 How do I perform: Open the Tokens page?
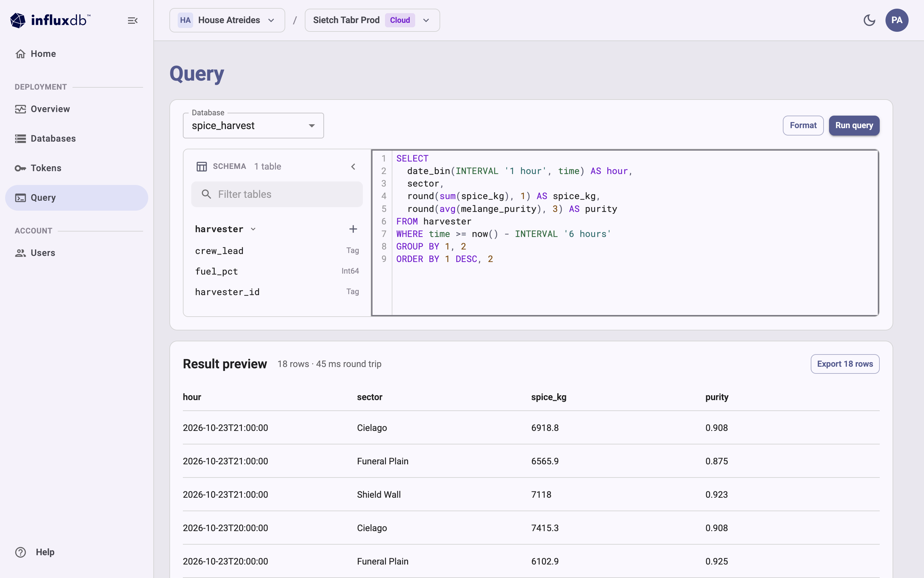coord(76,168)
